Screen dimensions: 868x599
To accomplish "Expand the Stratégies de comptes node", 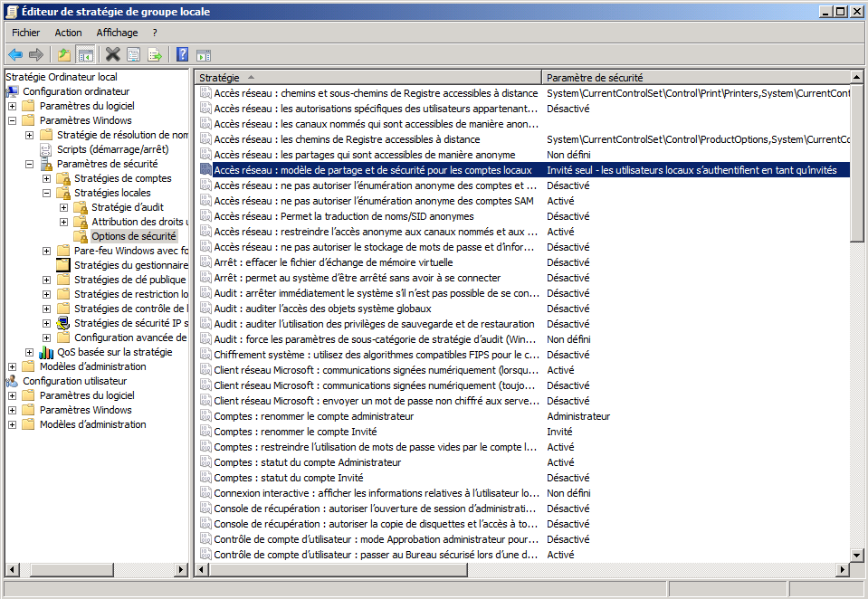I will point(46,178).
